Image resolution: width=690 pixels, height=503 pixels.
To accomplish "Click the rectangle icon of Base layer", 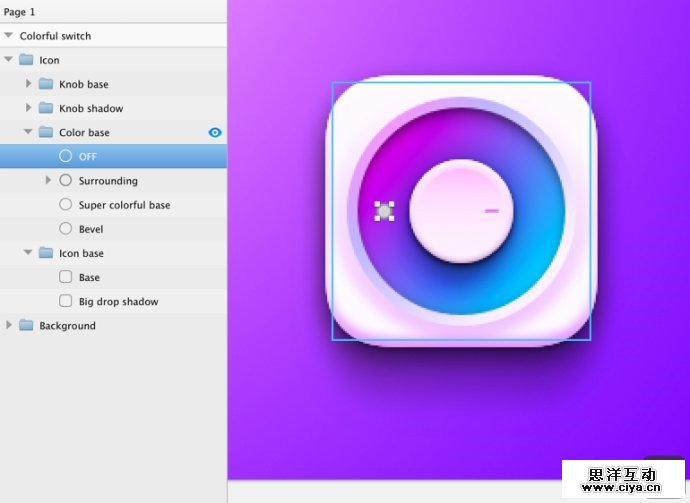I will pyautogui.click(x=66, y=277).
